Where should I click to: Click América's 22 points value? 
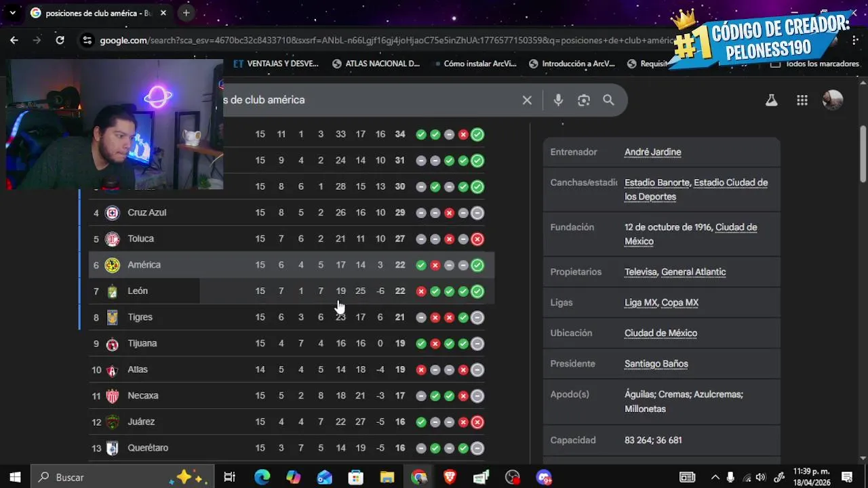click(x=400, y=265)
